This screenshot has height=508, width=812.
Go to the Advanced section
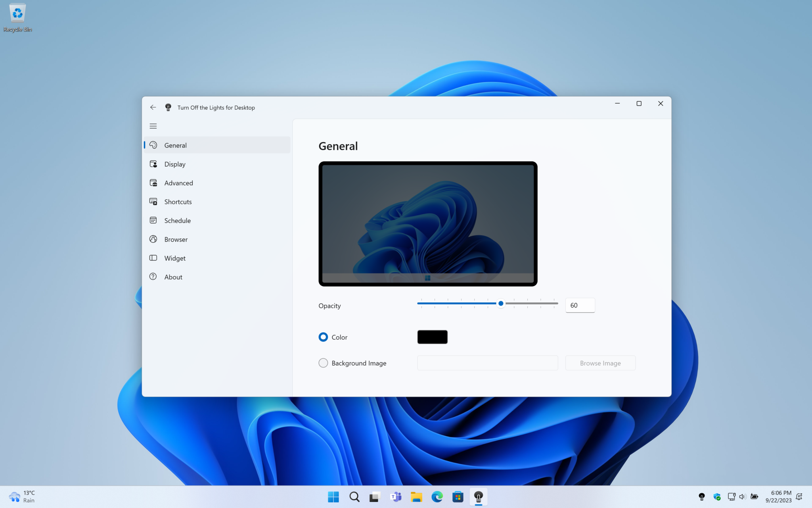coord(217,183)
